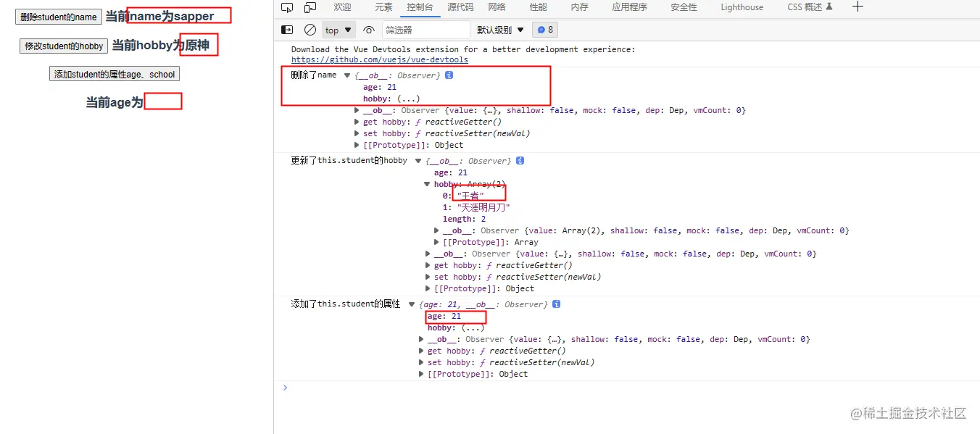Click the 当前hobby为原神 heading text
This screenshot has height=434, width=980.
pos(161,45)
